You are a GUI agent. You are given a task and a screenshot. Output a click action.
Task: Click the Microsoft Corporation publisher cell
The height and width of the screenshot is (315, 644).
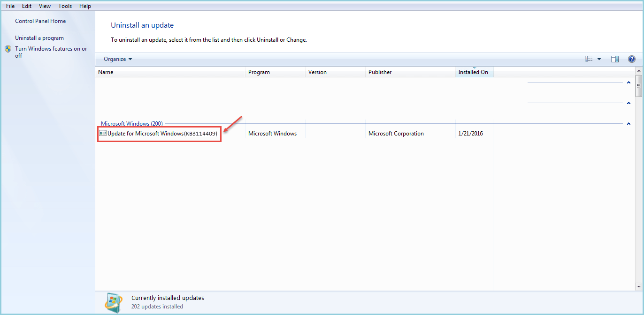tap(396, 134)
